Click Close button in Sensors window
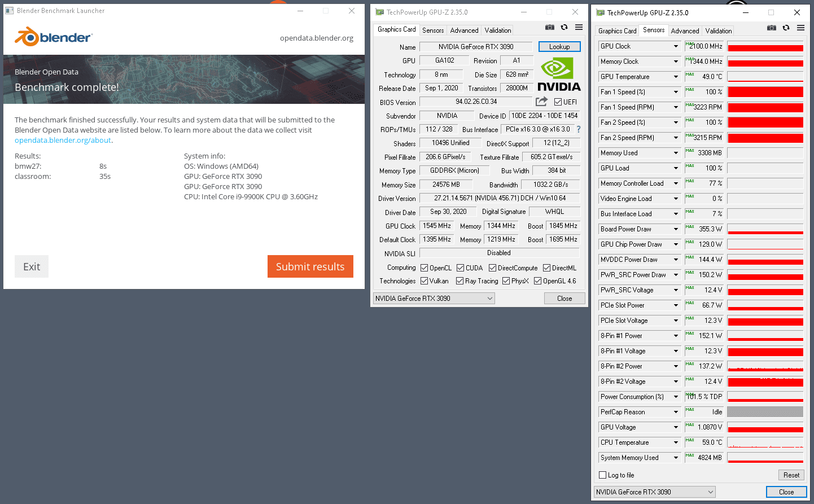This screenshot has height=504, width=814. click(786, 492)
